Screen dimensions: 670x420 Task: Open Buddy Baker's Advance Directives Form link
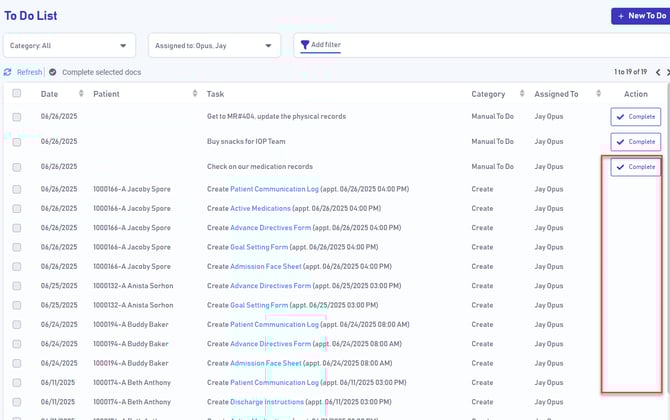pos(270,344)
